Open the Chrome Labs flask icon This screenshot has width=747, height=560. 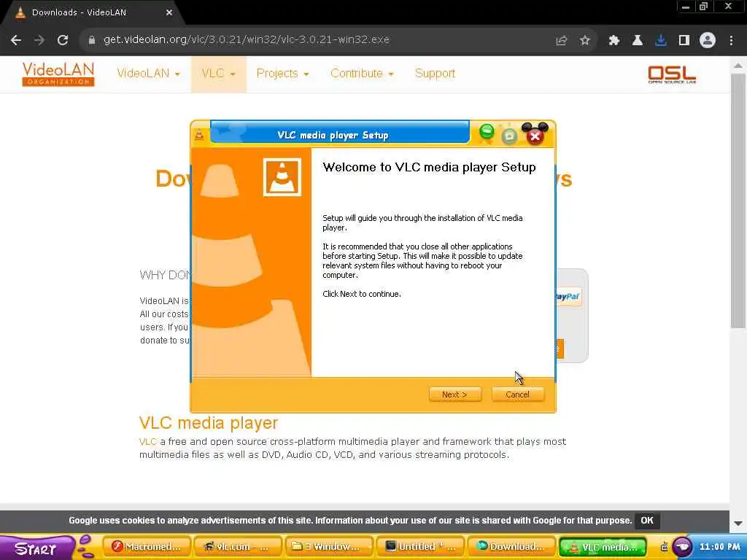(637, 41)
